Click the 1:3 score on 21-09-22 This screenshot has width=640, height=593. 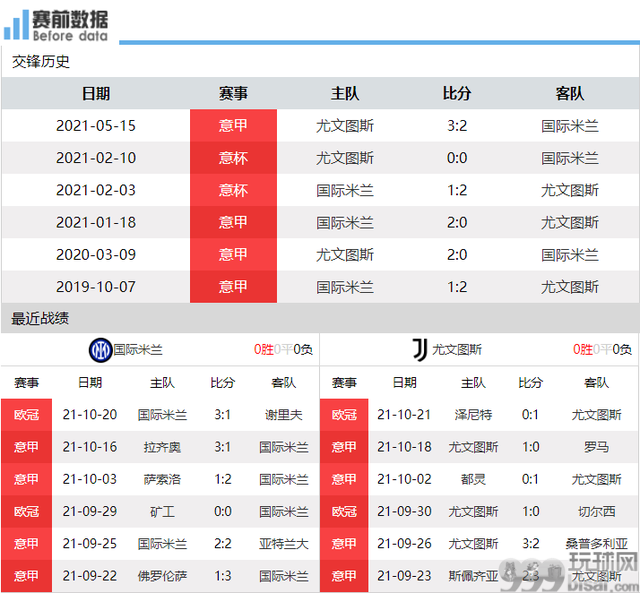(x=223, y=576)
